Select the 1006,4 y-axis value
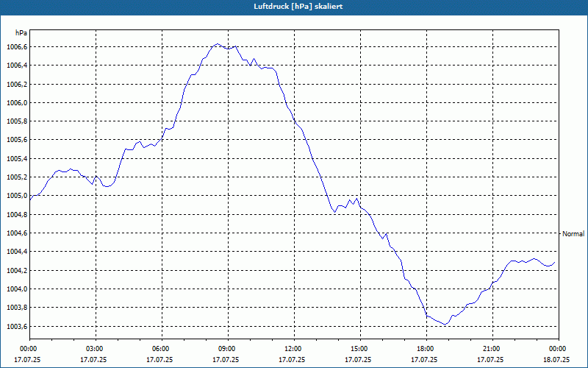588x368 pixels. pos(17,66)
